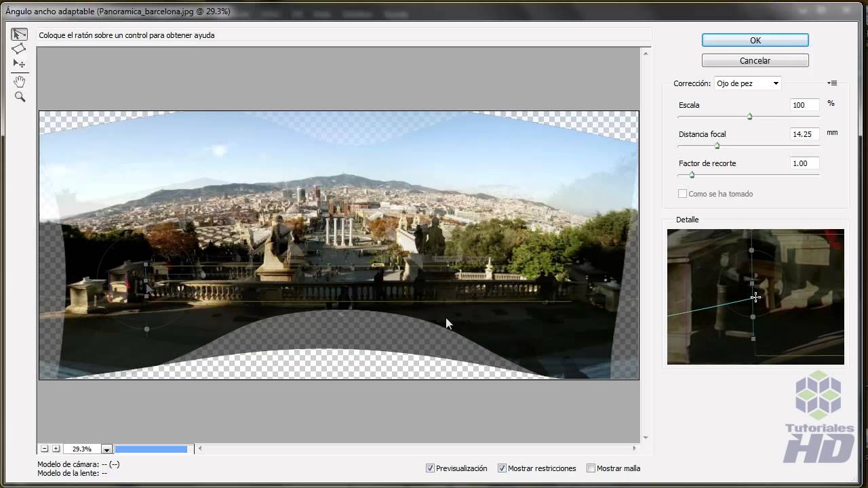
Task: Select the Zoom magnifier tool
Action: click(19, 97)
